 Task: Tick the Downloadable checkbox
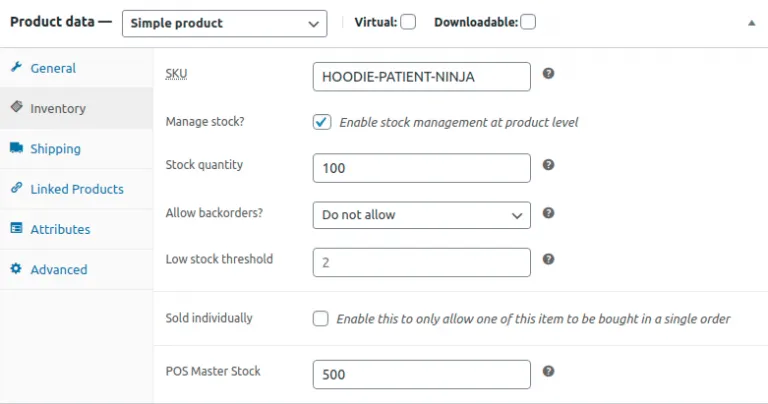click(x=528, y=22)
